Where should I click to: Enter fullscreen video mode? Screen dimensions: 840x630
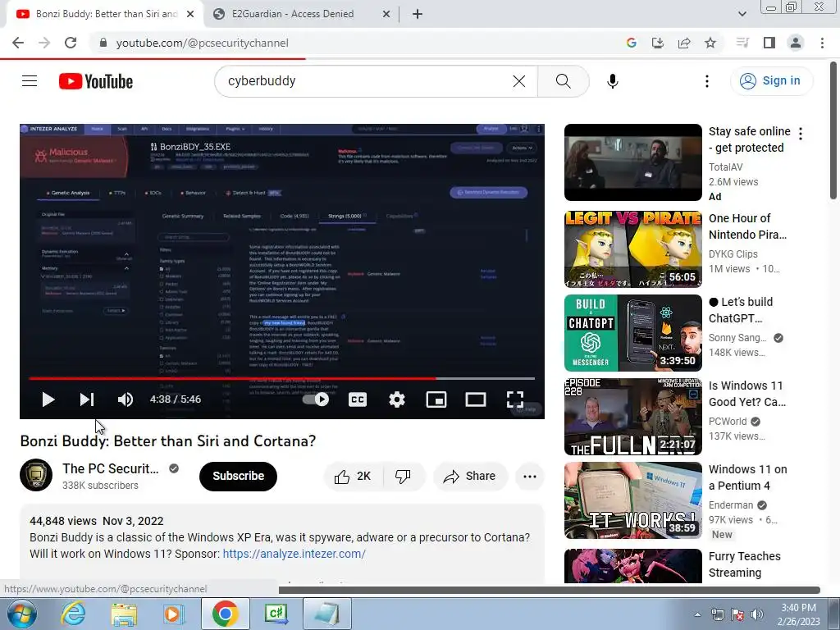[x=515, y=399]
